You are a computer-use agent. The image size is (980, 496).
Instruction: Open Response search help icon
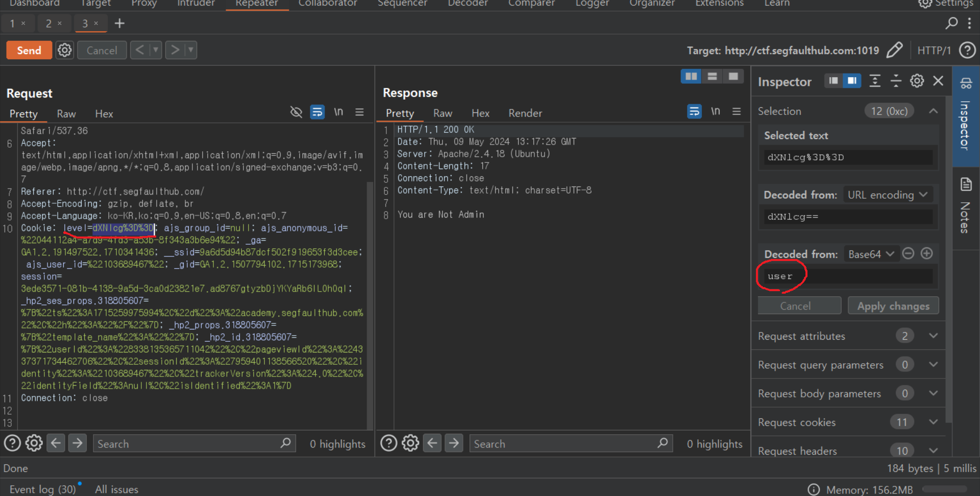(389, 443)
